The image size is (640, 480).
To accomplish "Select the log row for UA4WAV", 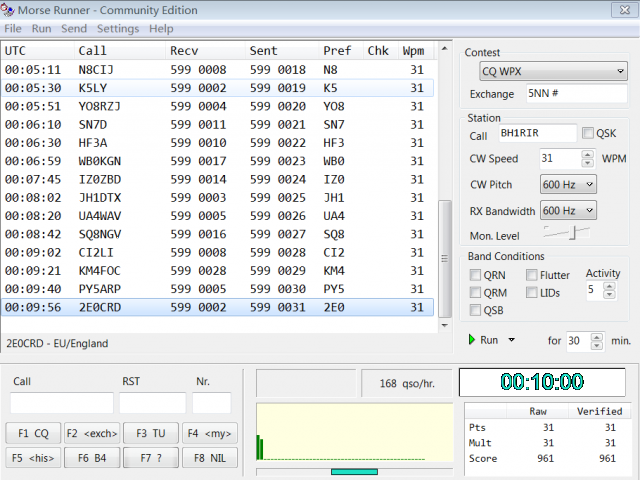I will (x=217, y=216).
